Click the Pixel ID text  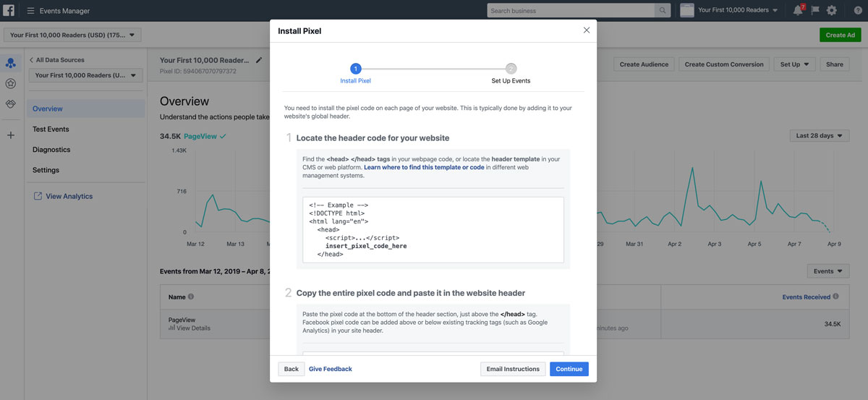[198, 71]
